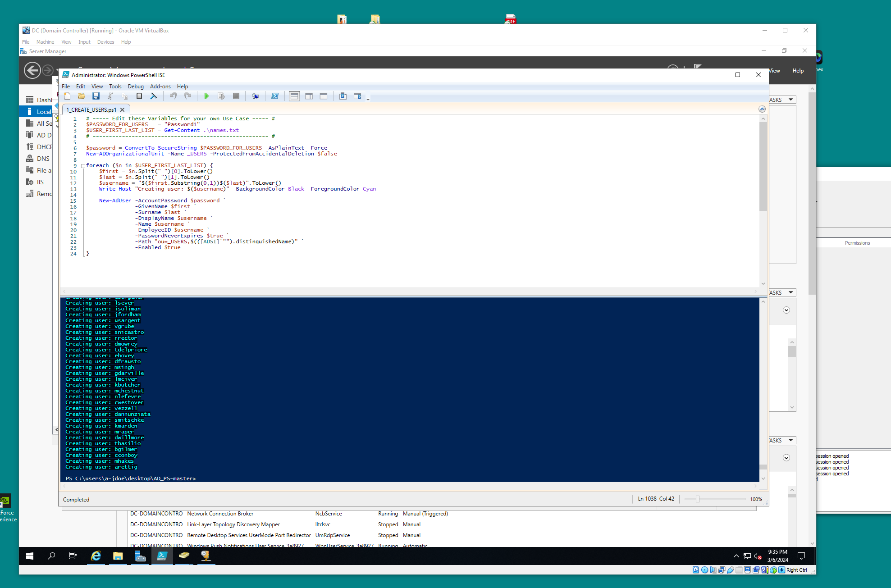Click the Server Manager back arrow
This screenshot has height=588, width=891.
click(32, 71)
